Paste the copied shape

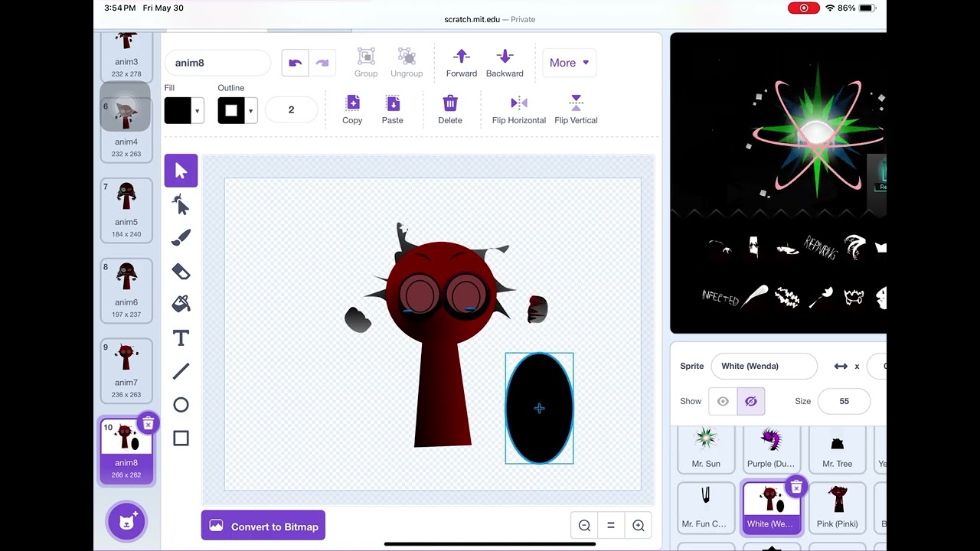pos(393,109)
